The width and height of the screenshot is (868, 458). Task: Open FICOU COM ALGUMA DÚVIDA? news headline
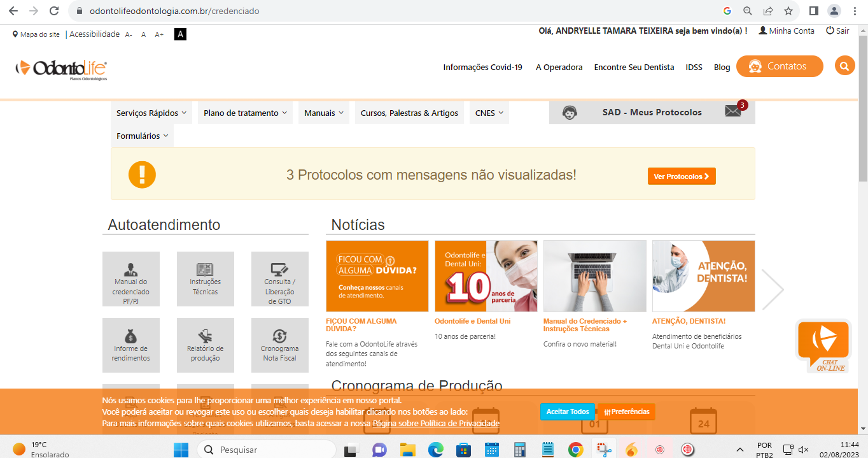coord(361,325)
